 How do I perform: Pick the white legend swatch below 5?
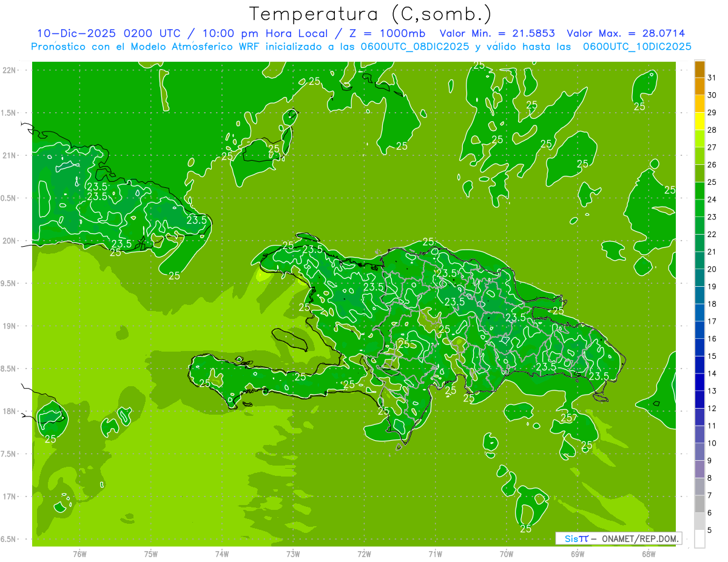point(699,539)
